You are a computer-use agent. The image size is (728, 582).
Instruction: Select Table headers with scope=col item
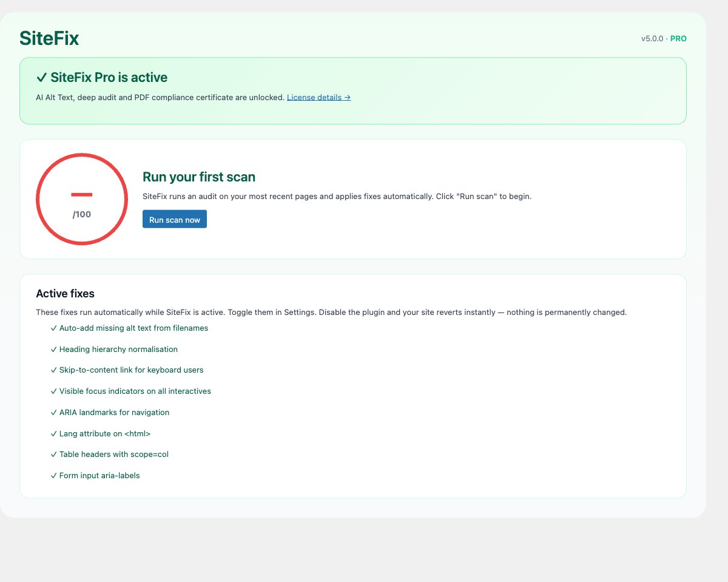click(x=109, y=454)
